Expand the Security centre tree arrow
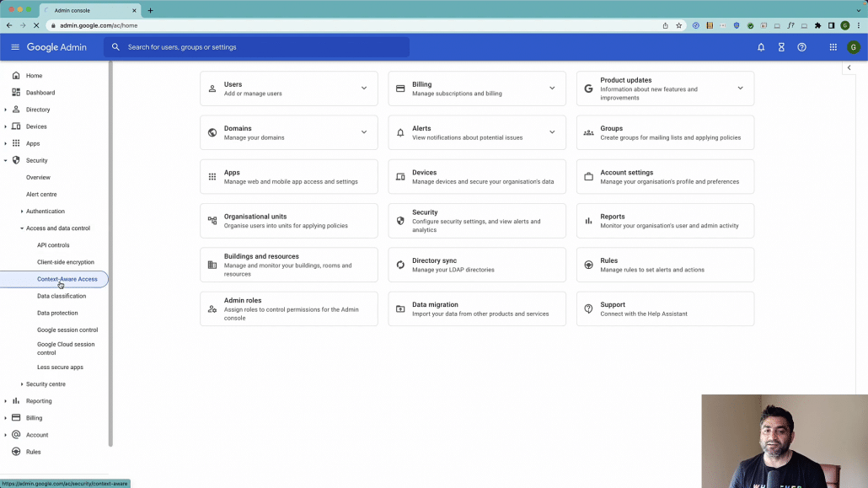The height and width of the screenshot is (488, 868). click(22, 383)
